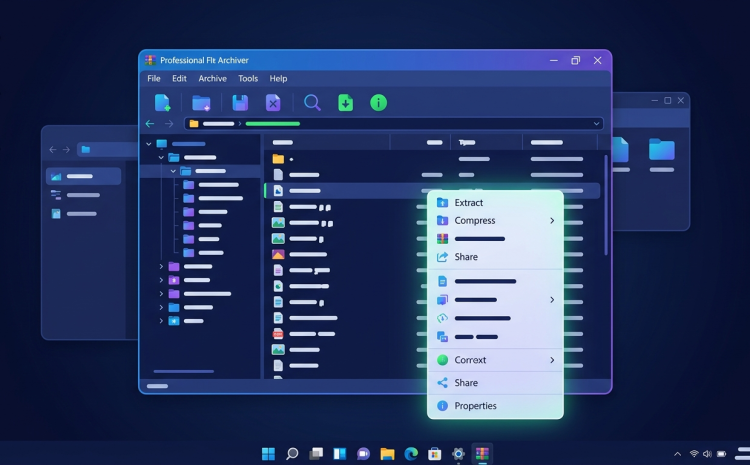Click the highlighted item in left background window sidebar
The image size is (750, 465).
(83, 176)
